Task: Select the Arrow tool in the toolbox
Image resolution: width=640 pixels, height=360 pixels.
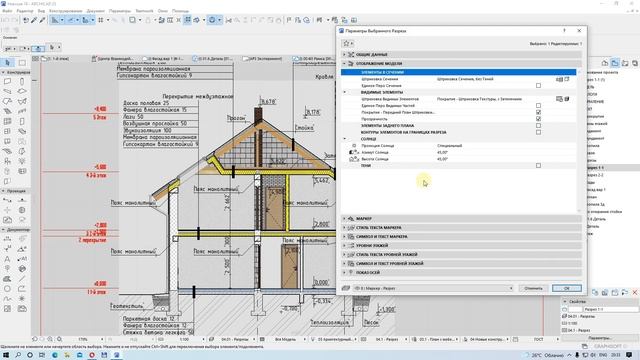Action: click(8, 62)
